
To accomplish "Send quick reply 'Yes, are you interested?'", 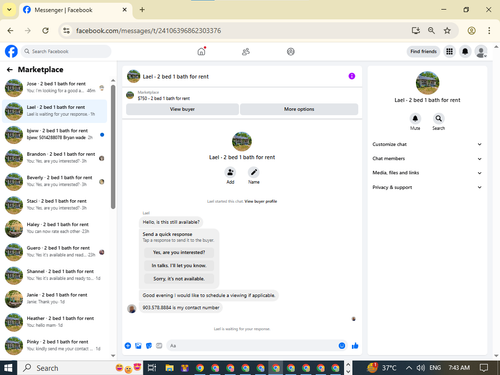I will click(179, 252).
